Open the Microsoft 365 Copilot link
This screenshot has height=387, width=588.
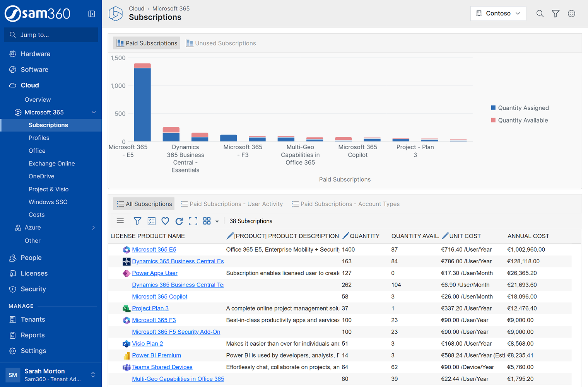click(160, 297)
